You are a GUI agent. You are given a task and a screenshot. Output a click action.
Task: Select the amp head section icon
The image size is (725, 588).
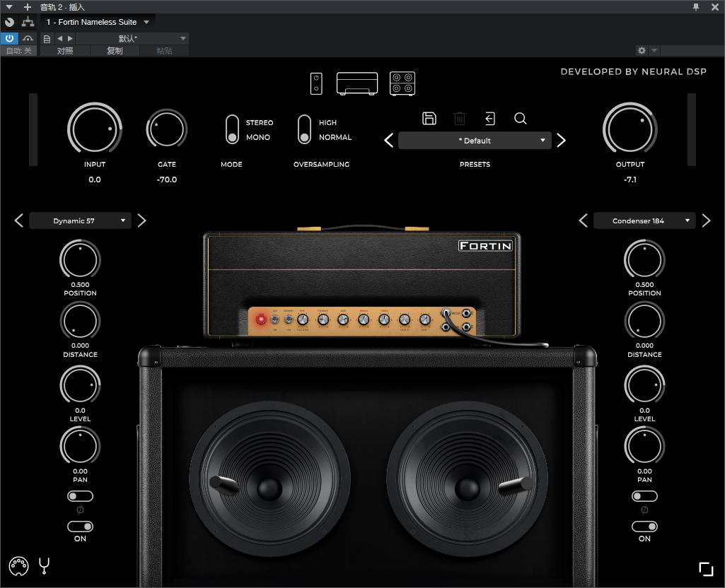pyautogui.click(x=357, y=83)
